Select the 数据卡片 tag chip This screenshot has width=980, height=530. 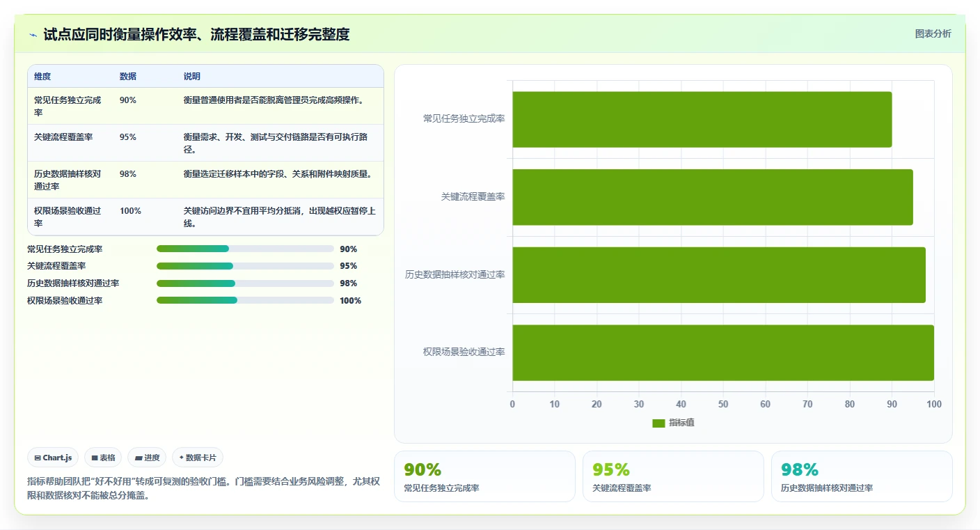198,458
